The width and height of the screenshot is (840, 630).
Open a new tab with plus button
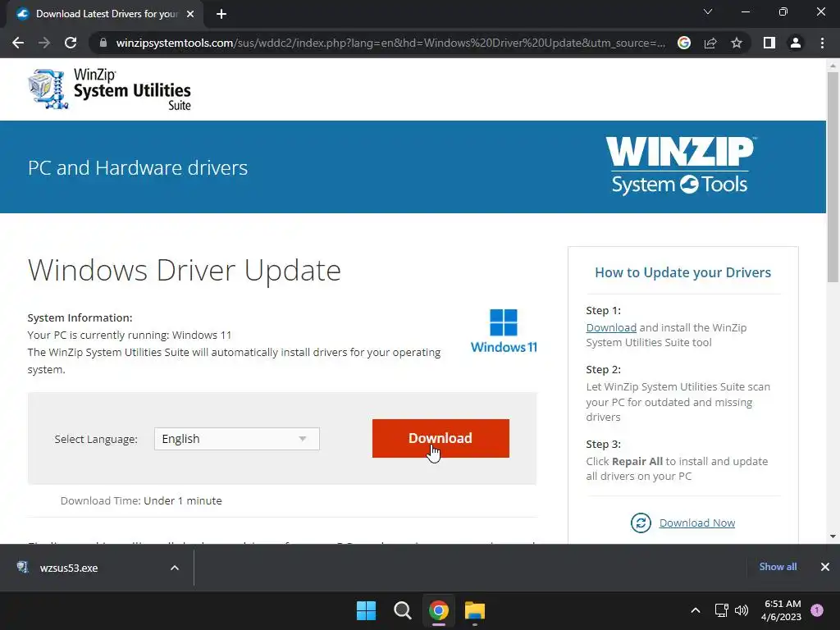pos(221,14)
